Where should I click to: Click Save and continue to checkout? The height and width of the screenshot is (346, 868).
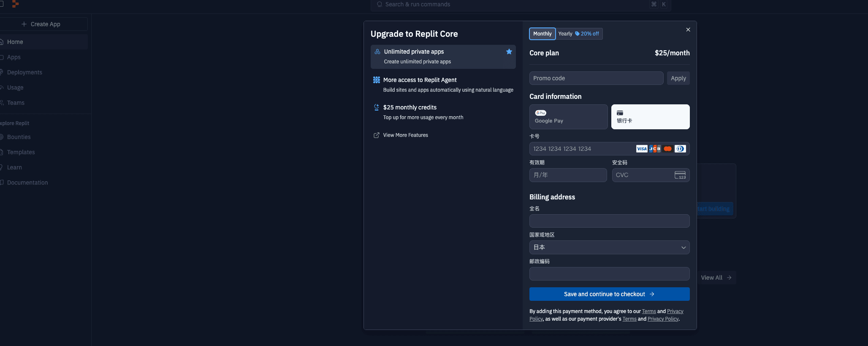pos(610,294)
